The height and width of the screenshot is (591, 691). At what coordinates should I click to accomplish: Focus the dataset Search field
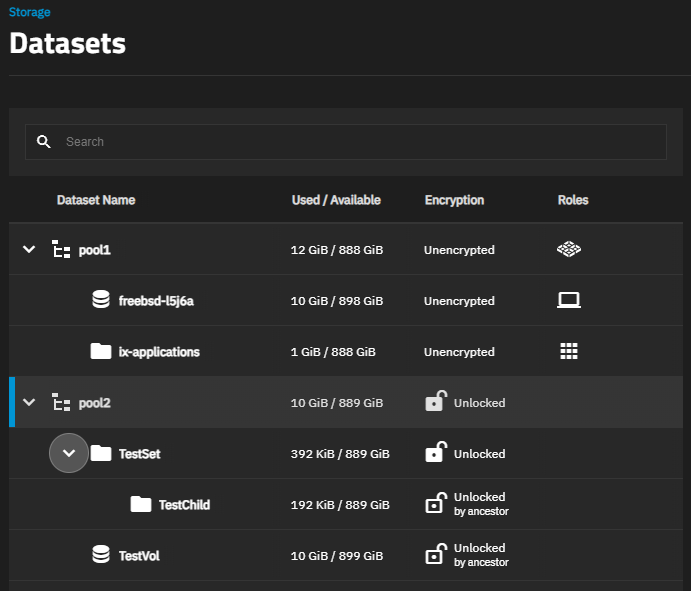click(360, 142)
